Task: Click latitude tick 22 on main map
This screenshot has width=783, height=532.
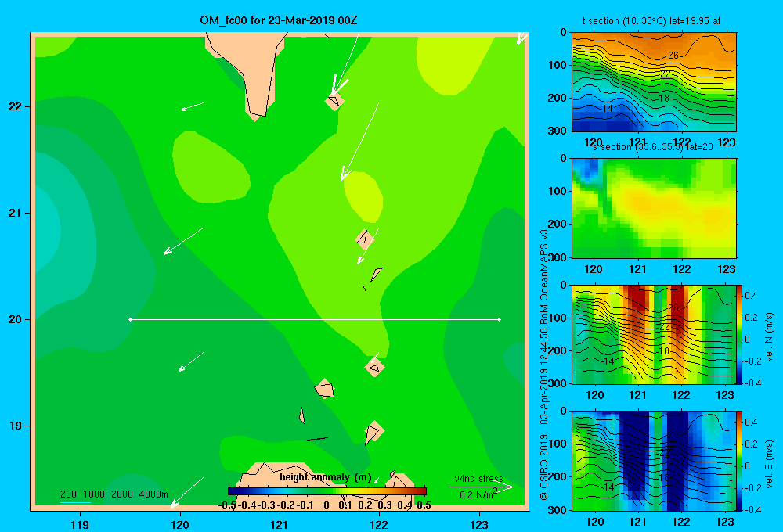Action: click(16, 106)
